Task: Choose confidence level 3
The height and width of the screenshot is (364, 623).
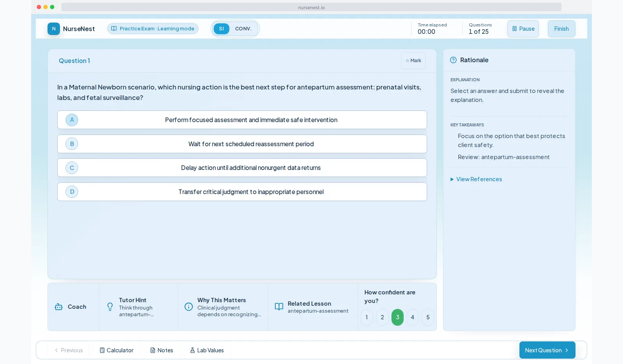Action: (398, 317)
